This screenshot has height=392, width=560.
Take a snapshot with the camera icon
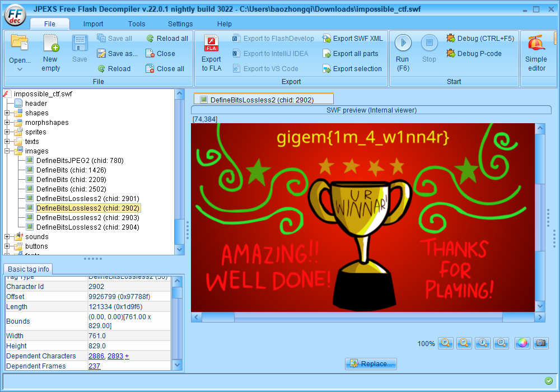[540, 343]
